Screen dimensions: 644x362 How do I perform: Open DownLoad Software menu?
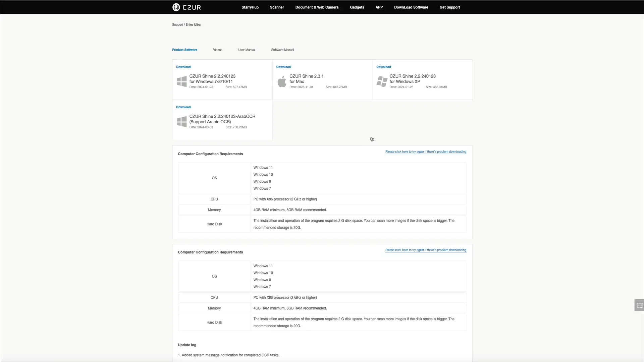click(411, 7)
